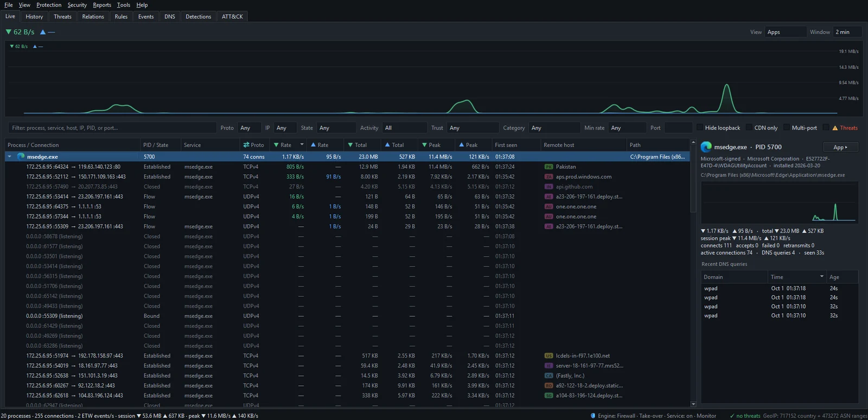Open the Protection menu

[x=49, y=5]
